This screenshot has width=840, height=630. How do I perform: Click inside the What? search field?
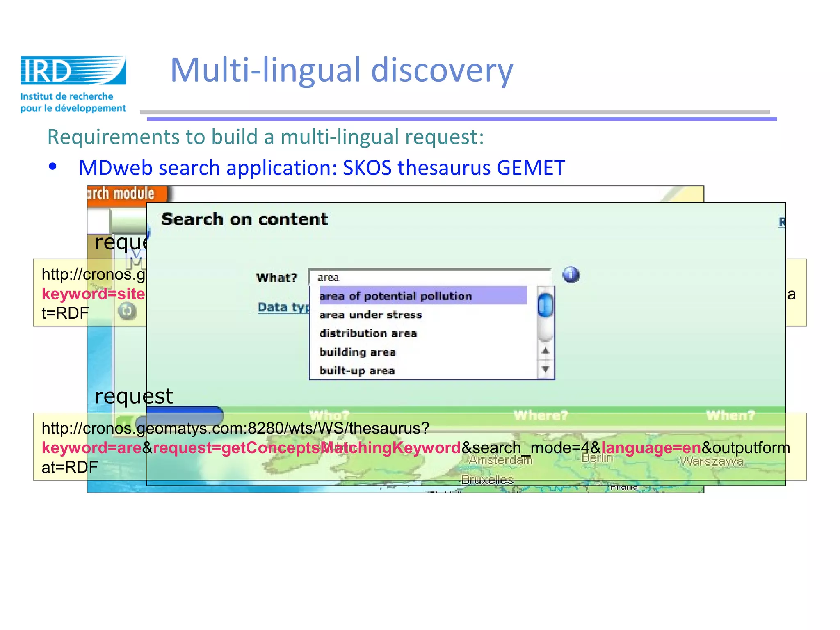pos(429,278)
